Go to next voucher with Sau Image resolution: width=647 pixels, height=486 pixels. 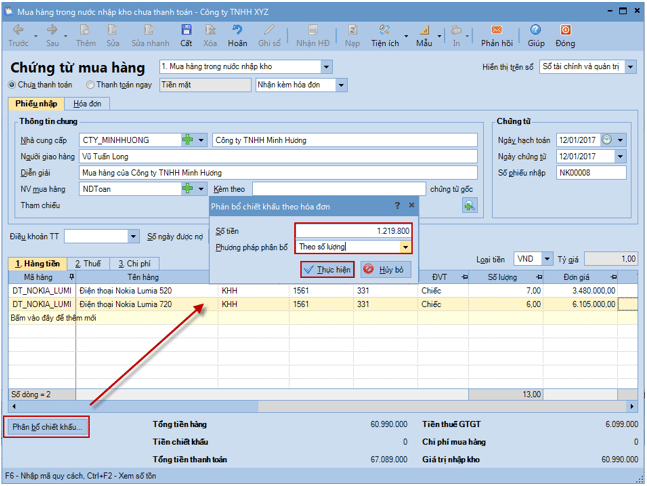pyautogui.click(x=52, y=35)
